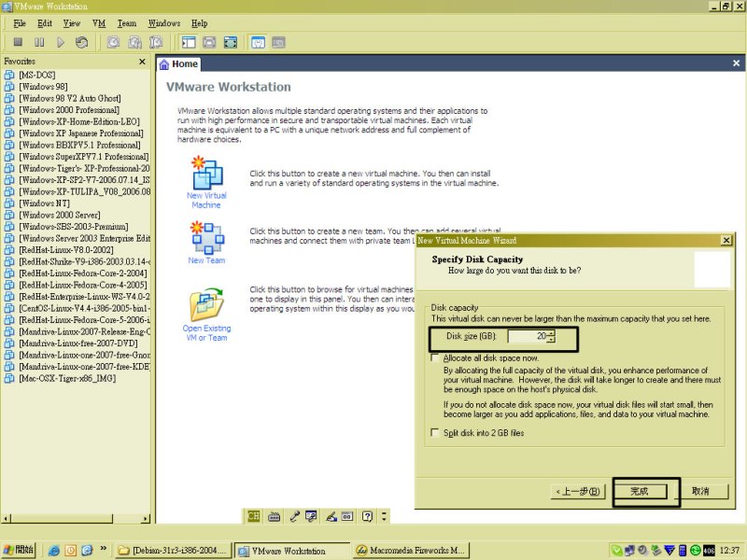Click the Summary view toolbar icon

(x=258, y=42)
